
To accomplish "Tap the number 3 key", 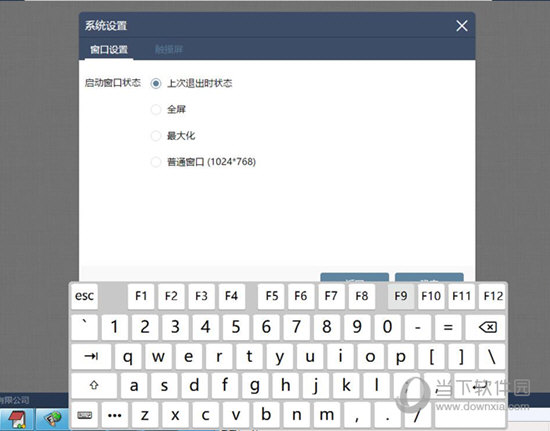I will 175,327.
